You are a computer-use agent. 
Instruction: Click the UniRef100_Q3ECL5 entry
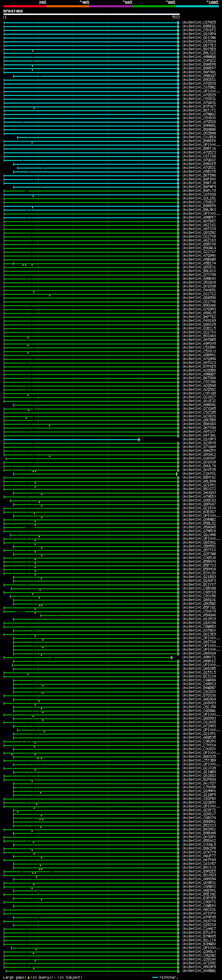tap(199, 328)
